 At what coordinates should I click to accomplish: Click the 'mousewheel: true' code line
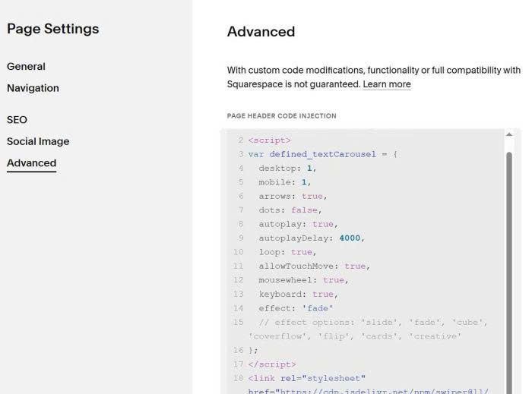tap(302, 279)
